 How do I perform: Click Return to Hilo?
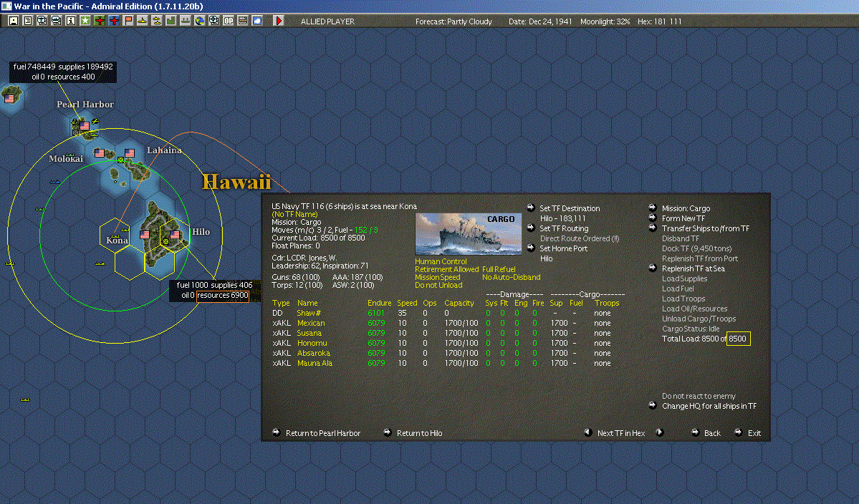(419, 433)
